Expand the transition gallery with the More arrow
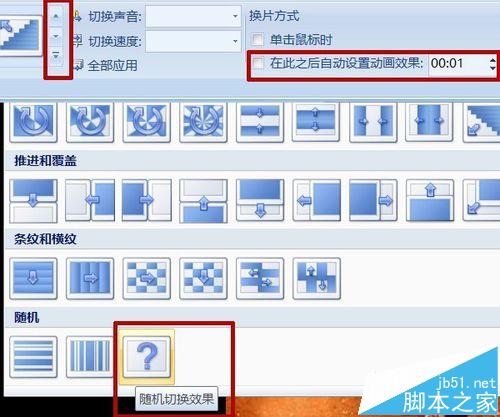 [x=56, y=56]
